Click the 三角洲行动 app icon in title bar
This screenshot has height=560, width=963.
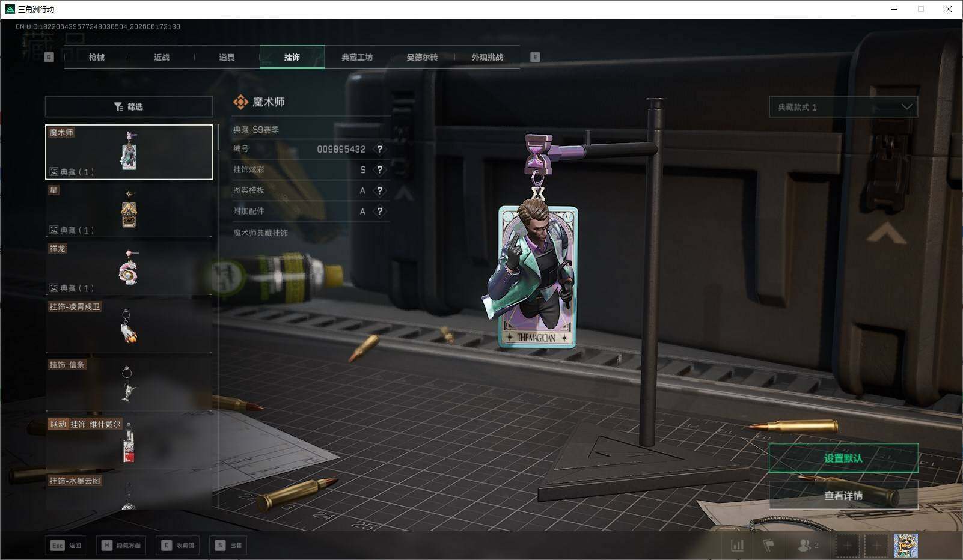pyautogui.click(x=10, y=9)
